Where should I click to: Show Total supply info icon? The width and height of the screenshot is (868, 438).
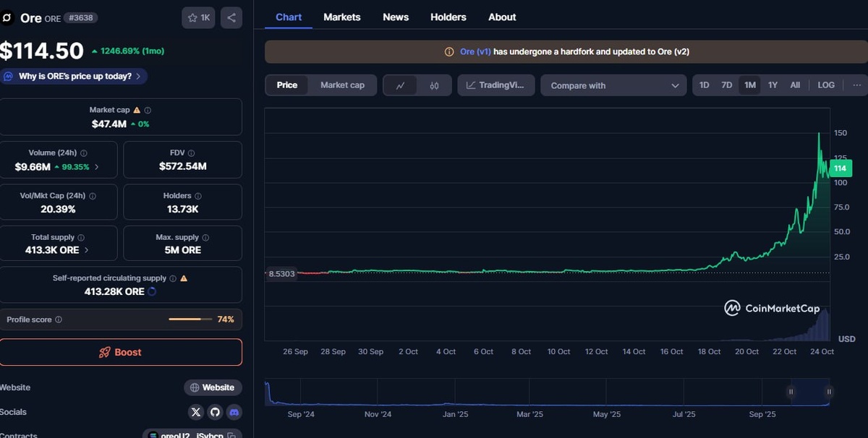tap(81, 238)
